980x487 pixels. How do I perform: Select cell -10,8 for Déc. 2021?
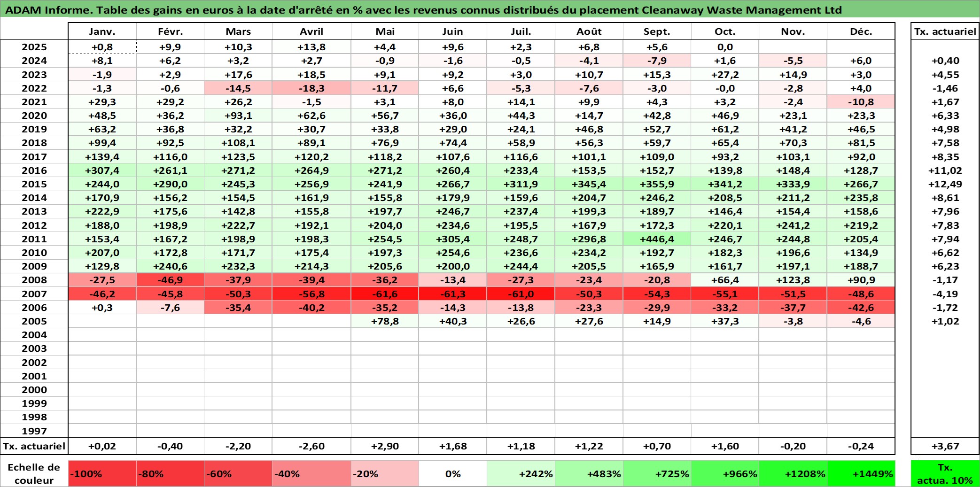click(861, 102)
